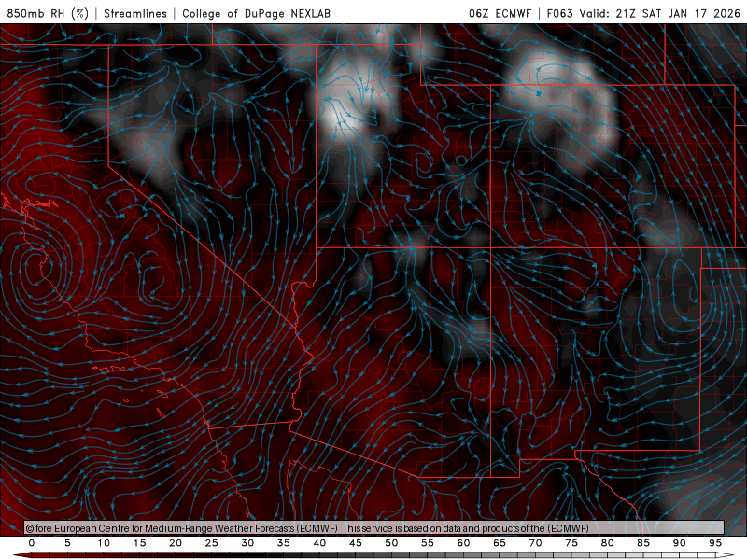This screenshot has height=560, width=747.
Task: Click 'College of DuPage NEXLAB' header text
Action: coord(256,13)
